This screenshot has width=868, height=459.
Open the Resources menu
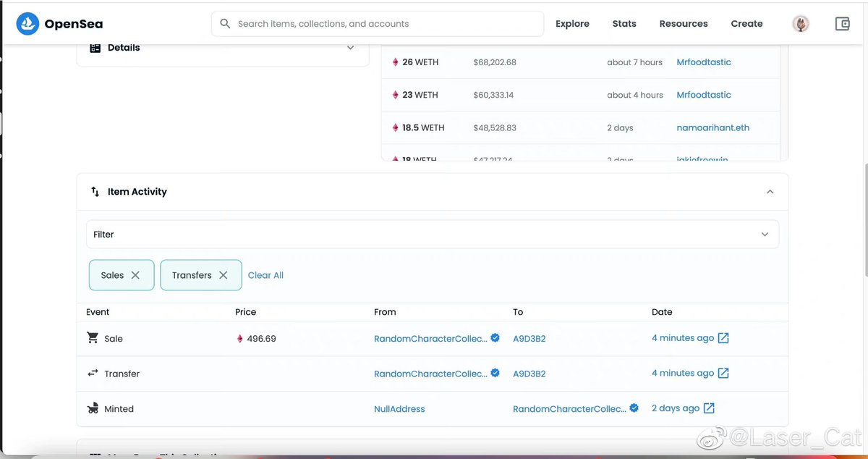pos(684,24)
